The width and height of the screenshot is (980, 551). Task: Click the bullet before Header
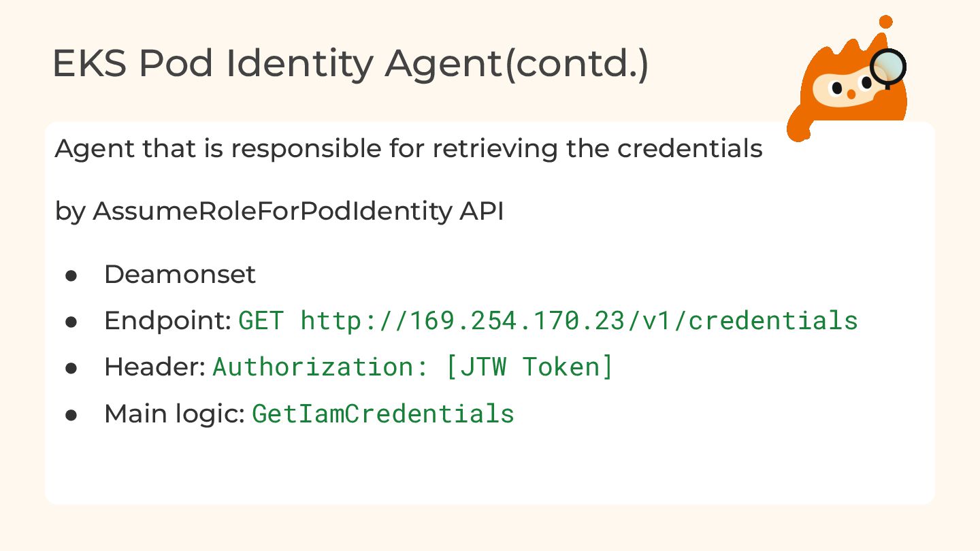(x=70, y=367)
